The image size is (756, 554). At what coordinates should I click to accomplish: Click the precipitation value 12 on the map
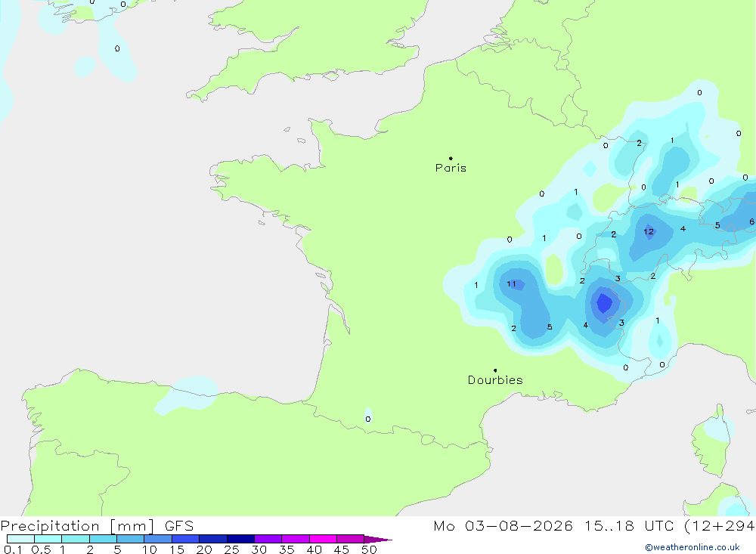click(x=649, y=232)
